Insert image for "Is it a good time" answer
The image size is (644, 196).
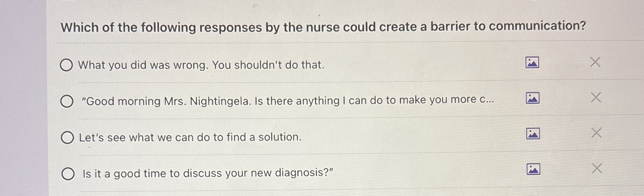533,169
